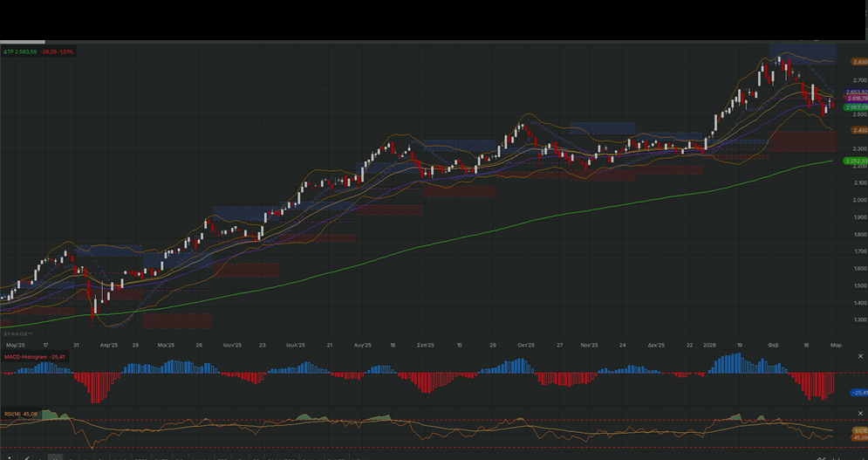
Task: Select the RSI(14) 45,09 indicator label
Action: (x=21, y=414)
